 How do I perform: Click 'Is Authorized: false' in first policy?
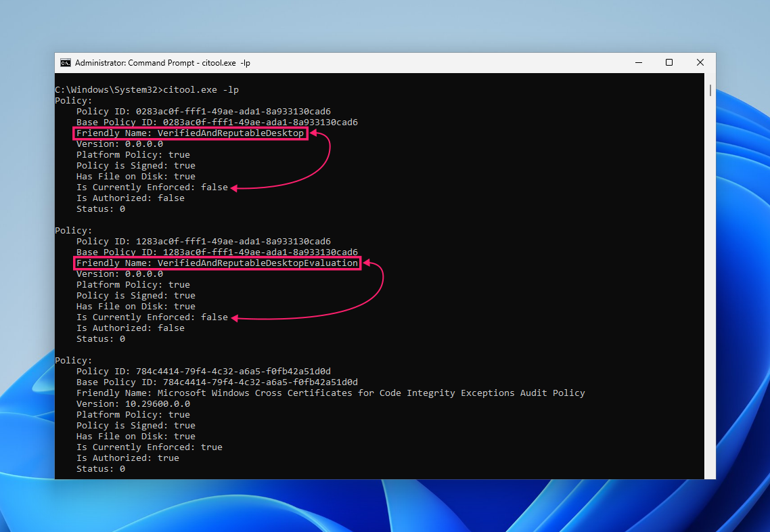(131, 198)
